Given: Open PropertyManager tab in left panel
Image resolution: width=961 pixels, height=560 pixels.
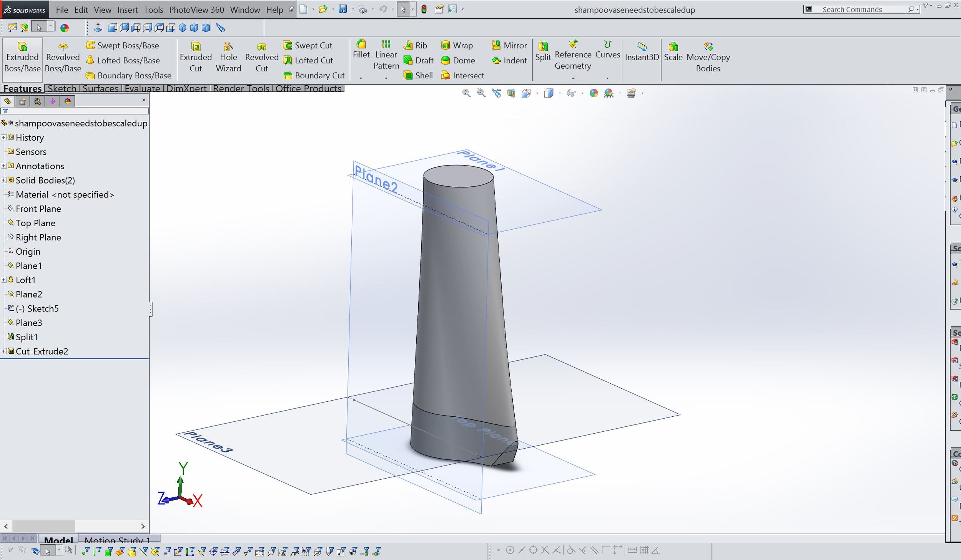Looking at the screenshot, I should [22, 101].
